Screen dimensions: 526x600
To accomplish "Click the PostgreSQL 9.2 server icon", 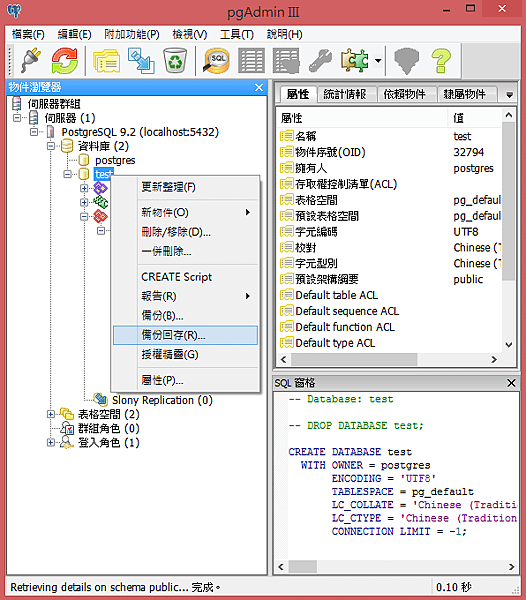I will pos(50,132).
